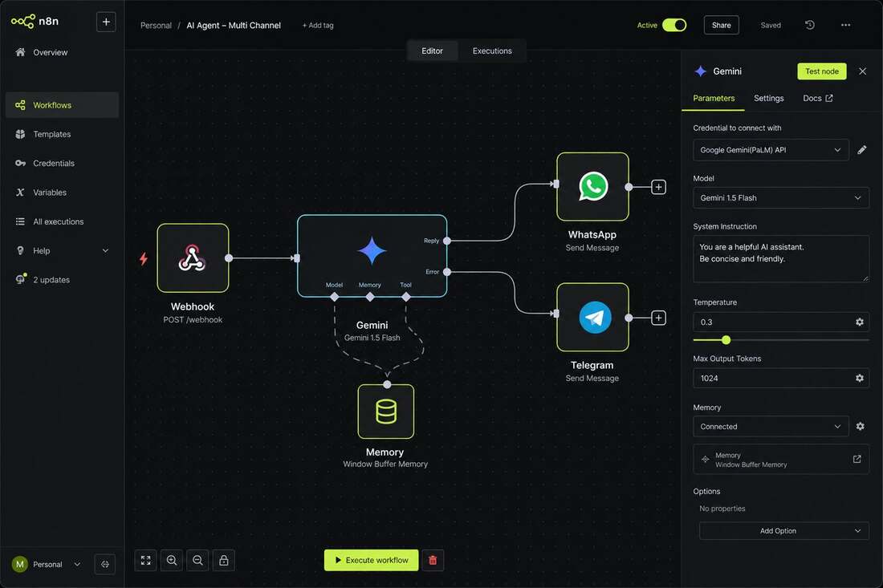Open the Overview page
This screenshot has height=588, width=883.
[x=50, y=52]
